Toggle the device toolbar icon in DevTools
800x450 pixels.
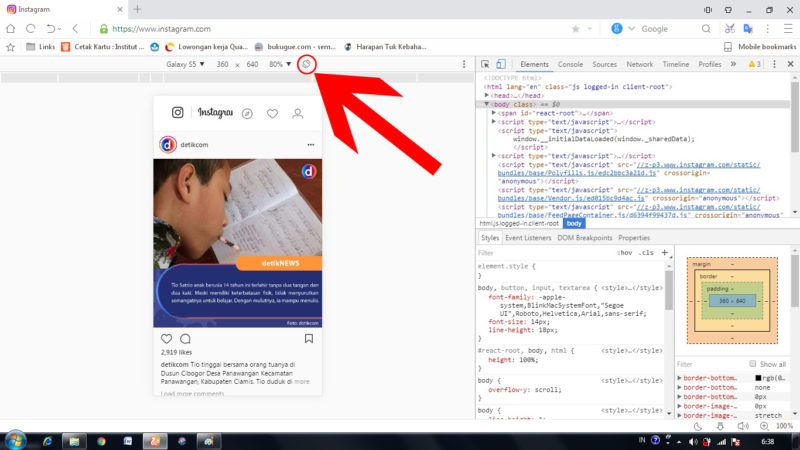pos(501,64)
